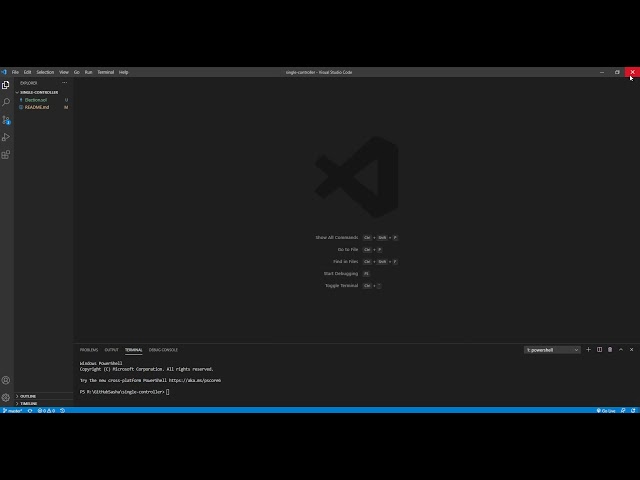Screen dimensions: 640x480
Task: Split the terminal pane
Action: [x=599, y=350]
